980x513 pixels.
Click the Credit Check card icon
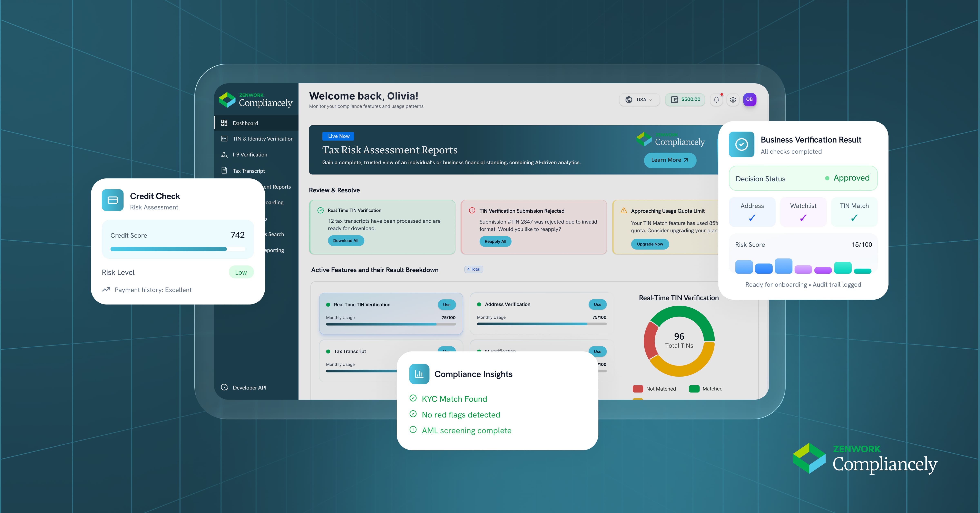coord(113,200)
